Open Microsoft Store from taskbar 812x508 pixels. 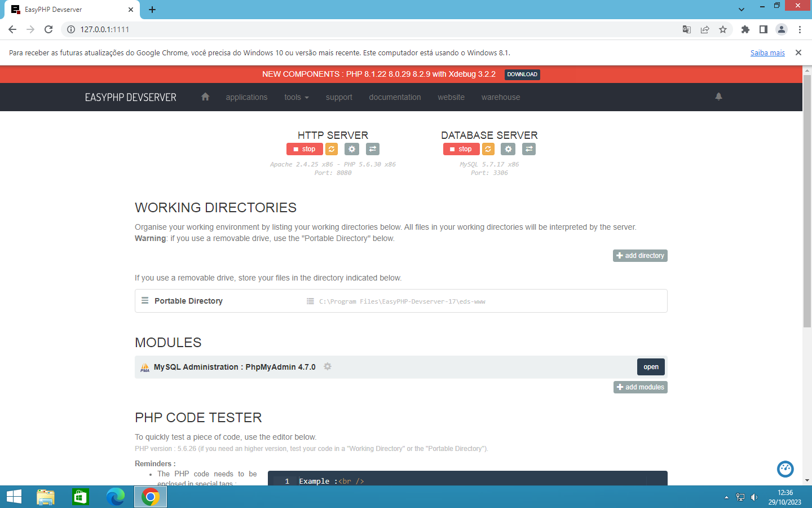[x=81, y=497]
